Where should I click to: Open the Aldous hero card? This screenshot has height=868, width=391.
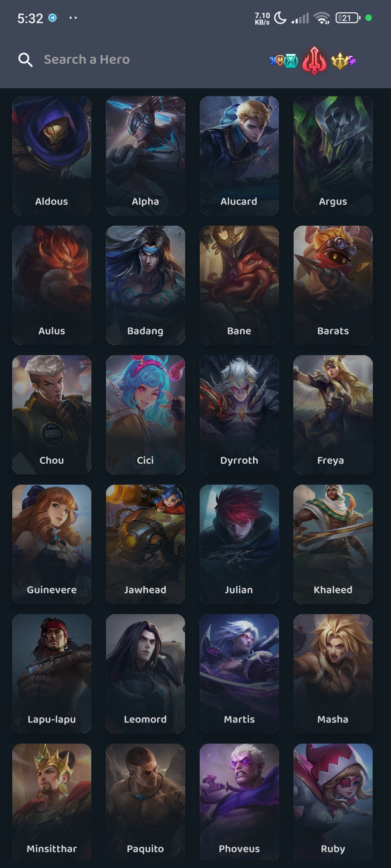(52, 156)
